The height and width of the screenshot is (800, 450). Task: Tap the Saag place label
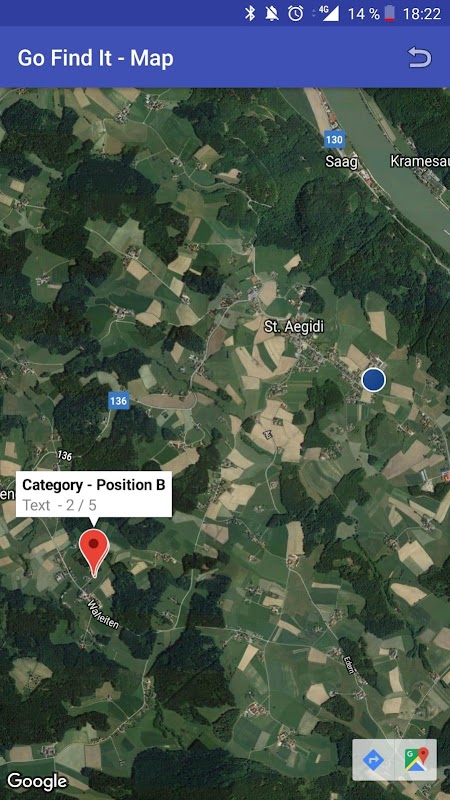(x=342, y=162)
